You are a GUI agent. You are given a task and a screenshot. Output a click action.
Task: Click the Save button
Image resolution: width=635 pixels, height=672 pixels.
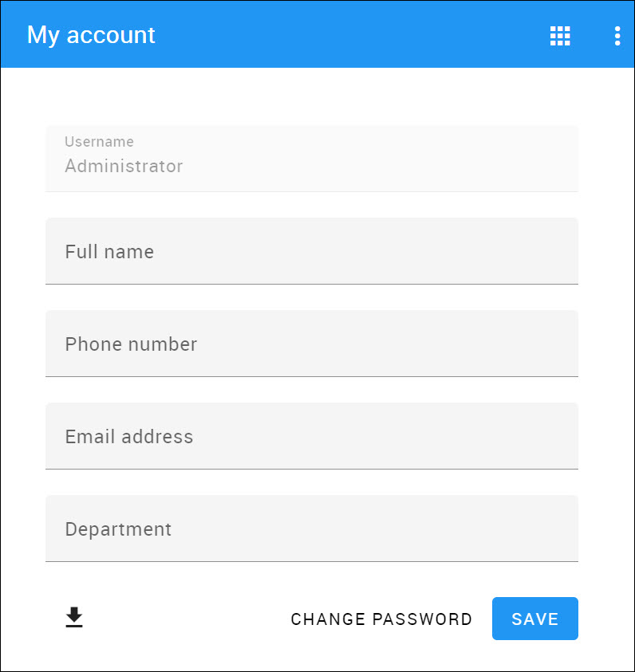(534, 619)
